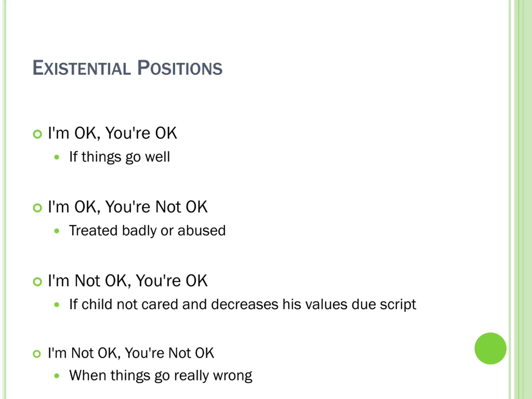This screenshot has height=399, width=532.
Task: Select the "When things go really wrong" text
Action: pos(161,376)
